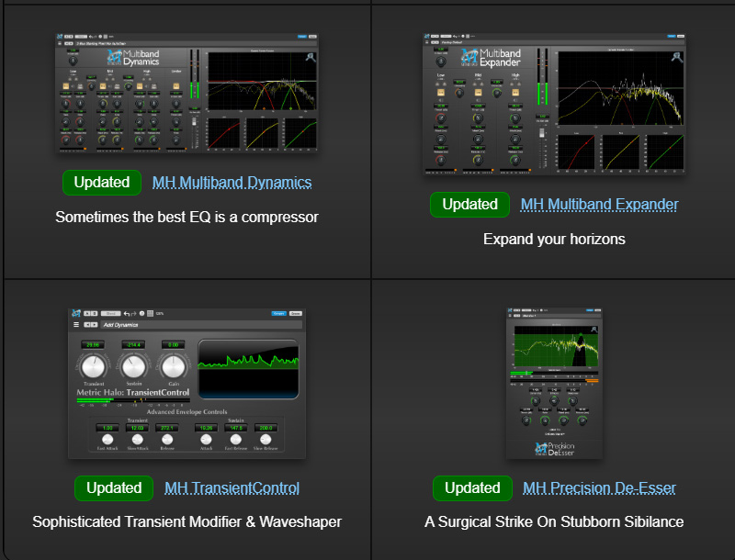Click the Gain knob in TransientControl

tap(174, 367)
